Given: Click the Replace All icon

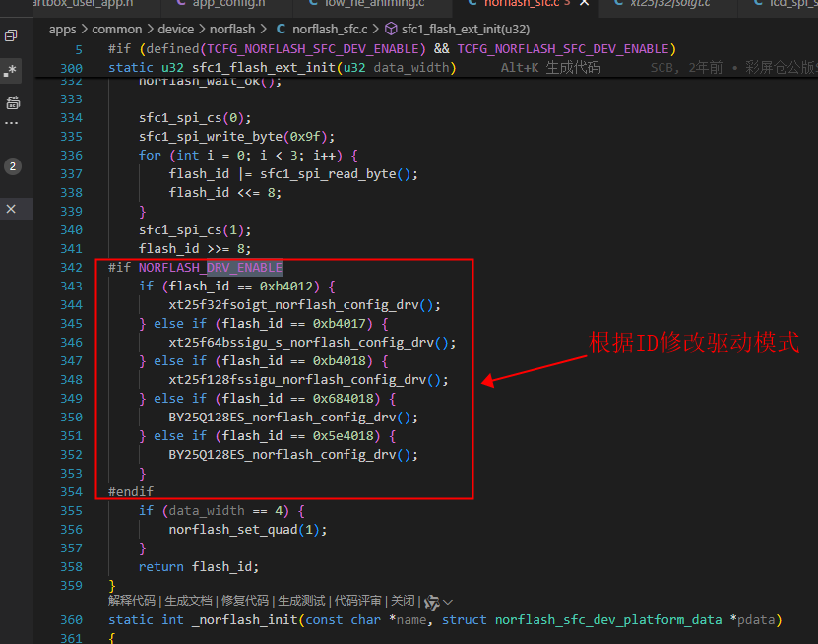Looking at the screenshot, I should pyautogui.click(x=13, y=102).
